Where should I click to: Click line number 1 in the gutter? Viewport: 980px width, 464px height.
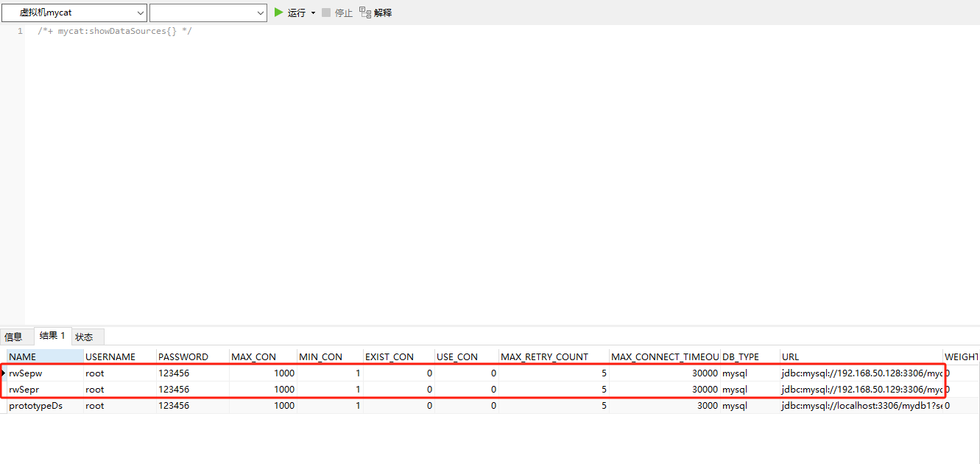pos(20,31)
